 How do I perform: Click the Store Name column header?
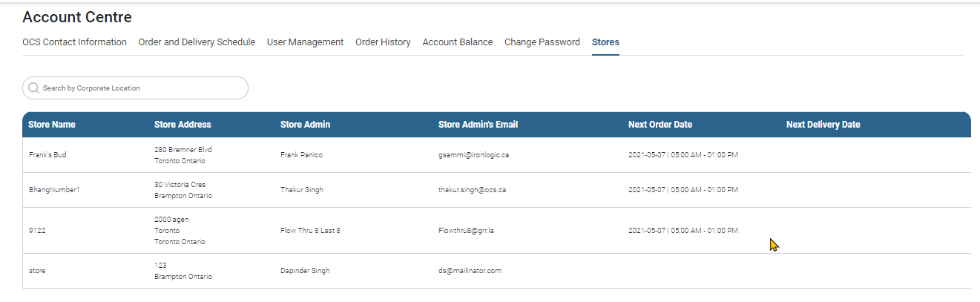[x=52, y=125]
